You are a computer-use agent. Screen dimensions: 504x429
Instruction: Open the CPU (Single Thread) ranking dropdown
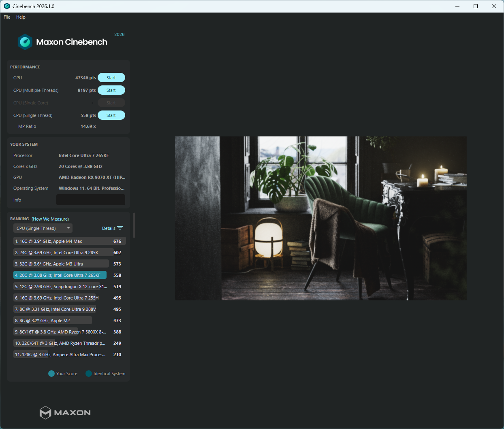coord(43,228)
